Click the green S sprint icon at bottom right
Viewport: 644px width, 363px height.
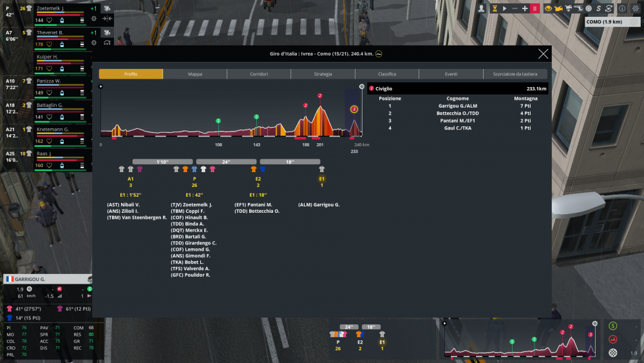[x=613, y=326]
